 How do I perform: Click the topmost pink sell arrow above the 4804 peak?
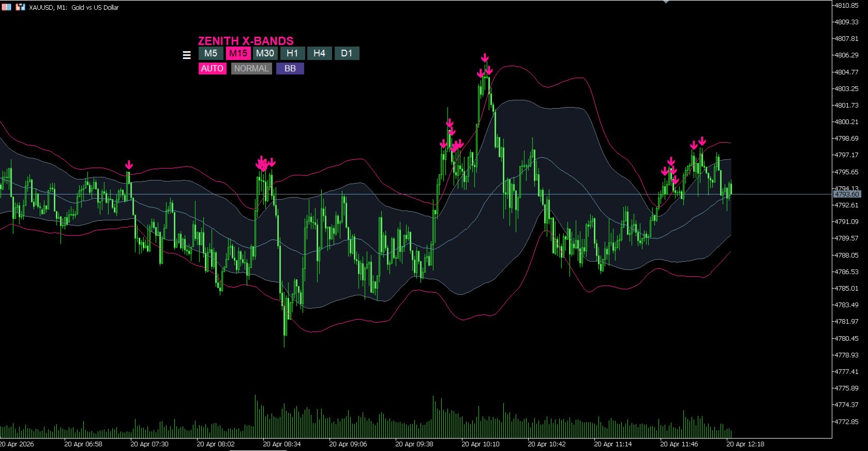pyautogui.click(x=485, y=58)
